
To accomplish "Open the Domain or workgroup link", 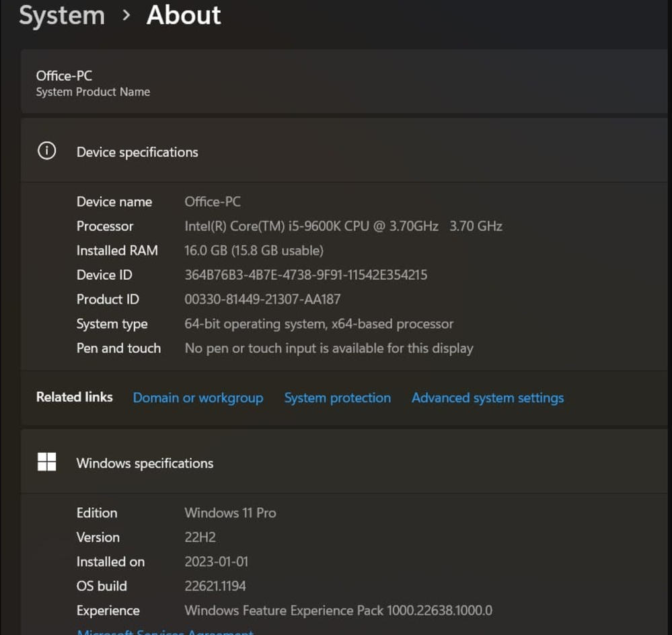I will [198, 398].
